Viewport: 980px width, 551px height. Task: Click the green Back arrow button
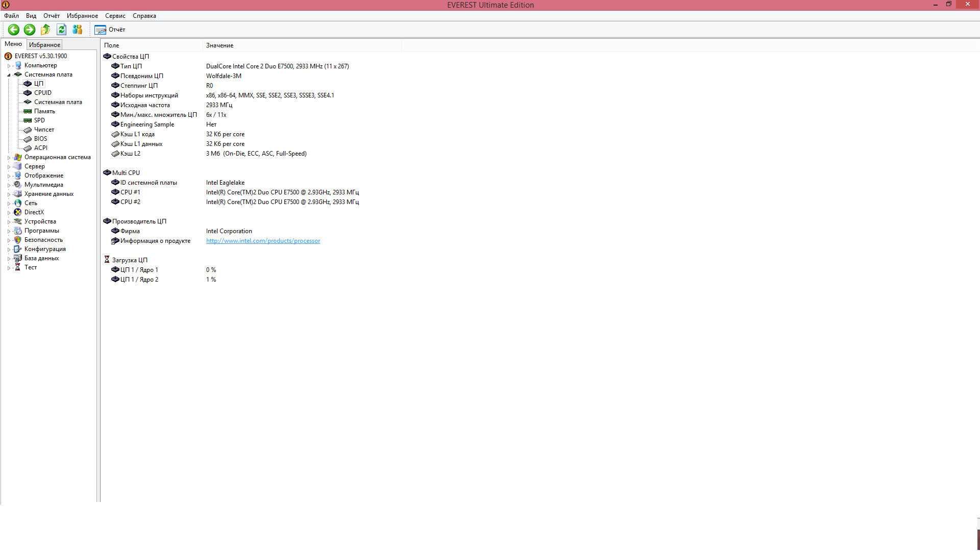click(14, 30)
